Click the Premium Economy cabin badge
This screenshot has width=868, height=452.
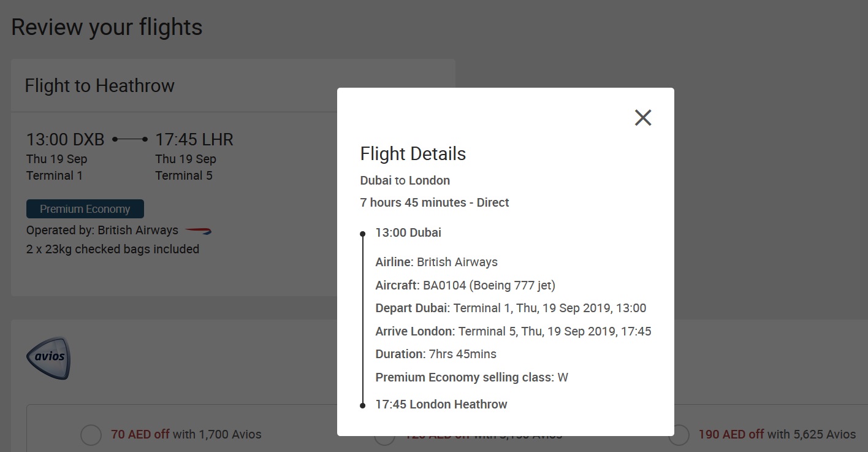[x=85, y=209]
